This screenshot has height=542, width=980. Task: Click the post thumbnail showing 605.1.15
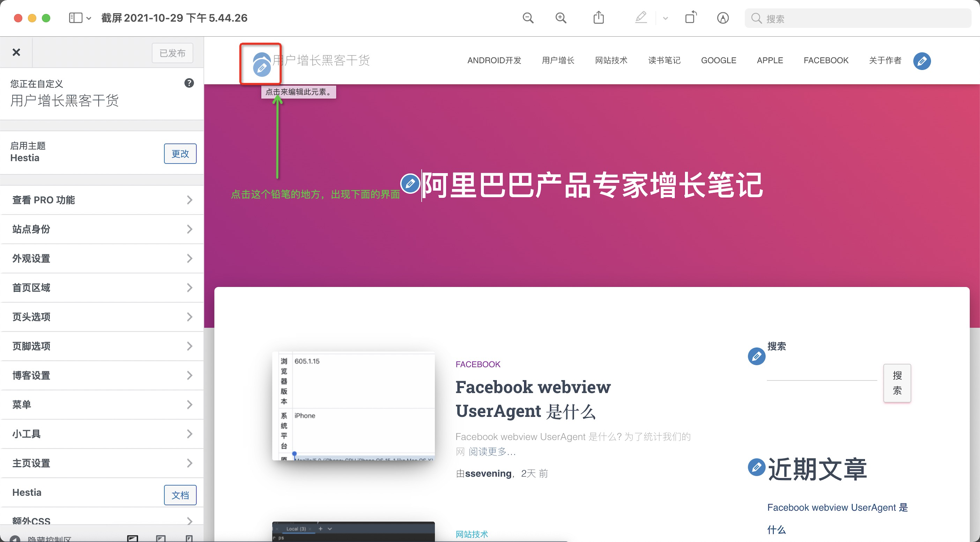[354, 406]
